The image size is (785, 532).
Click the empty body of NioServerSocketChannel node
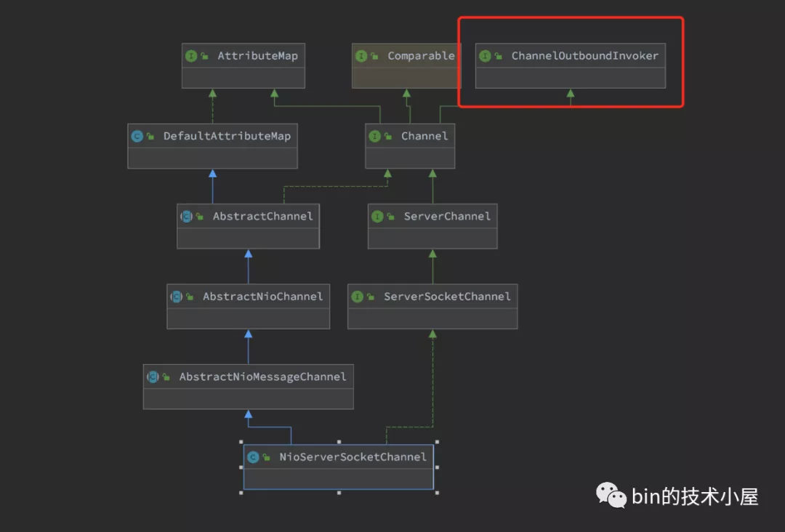pyautogui.click(x=339, y=479)
